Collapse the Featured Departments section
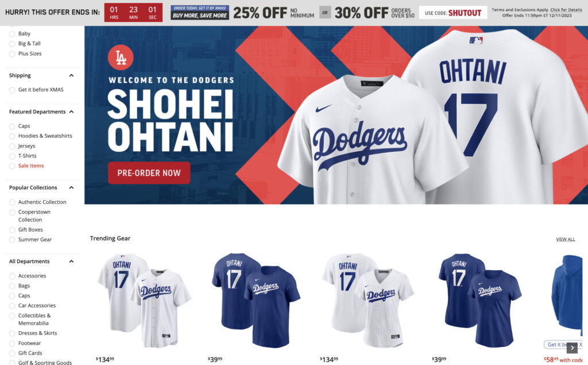 click(x=71, y=112)
